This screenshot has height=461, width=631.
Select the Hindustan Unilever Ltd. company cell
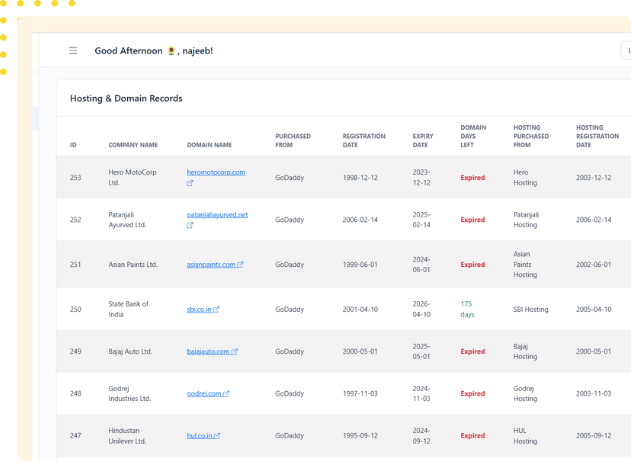(129, 436)
